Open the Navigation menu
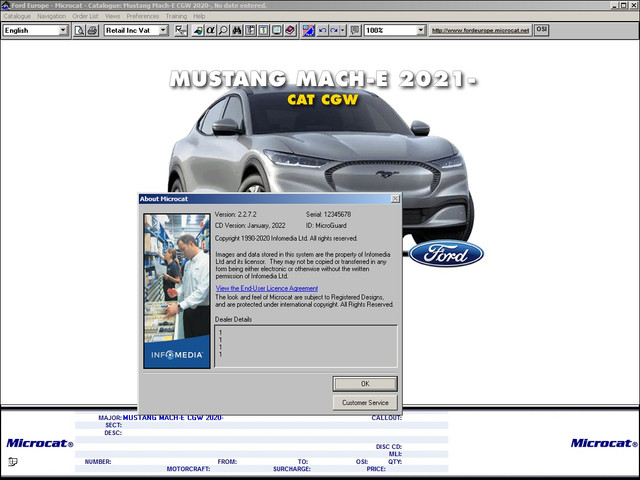The height and width of the screenshot is (480, 640). (x=51, y=16)
